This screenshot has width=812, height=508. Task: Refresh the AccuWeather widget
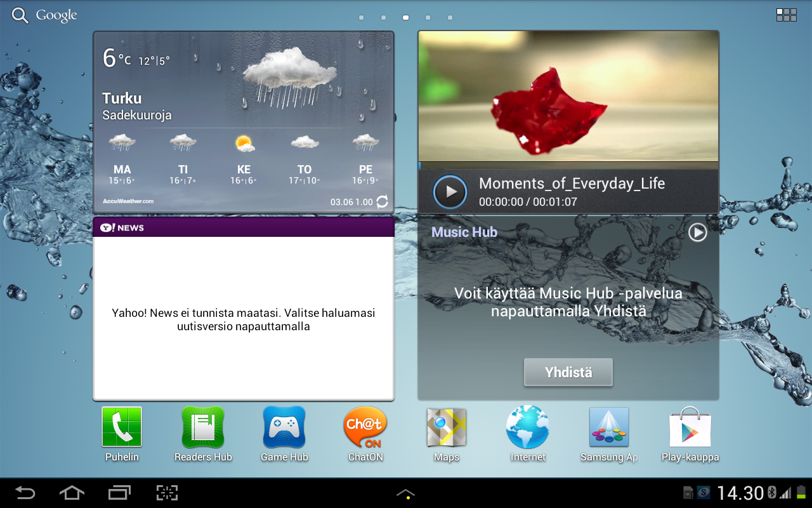coord(383,202)
